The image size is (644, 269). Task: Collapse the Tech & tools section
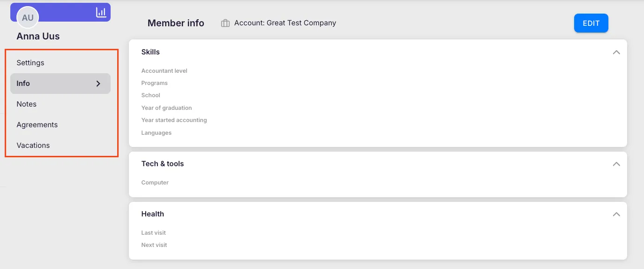pyautogui.click(x=616, y=164)
